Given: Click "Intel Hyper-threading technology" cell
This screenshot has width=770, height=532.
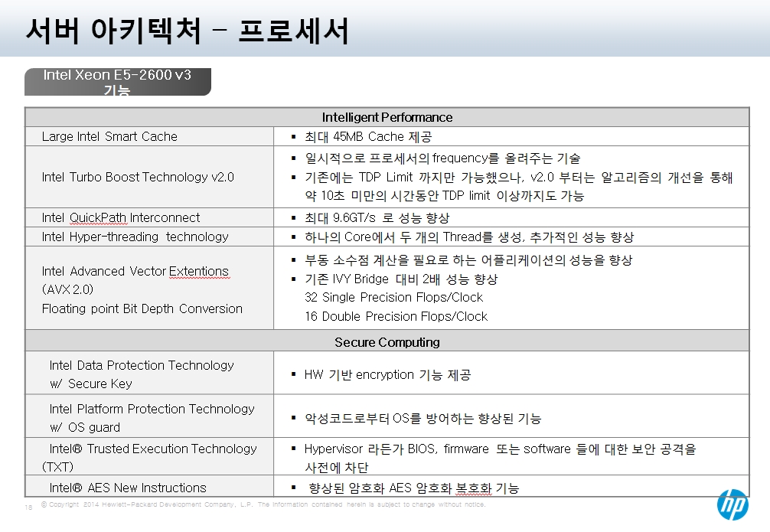Looking at the screenshot, I should tap(149, 237).
